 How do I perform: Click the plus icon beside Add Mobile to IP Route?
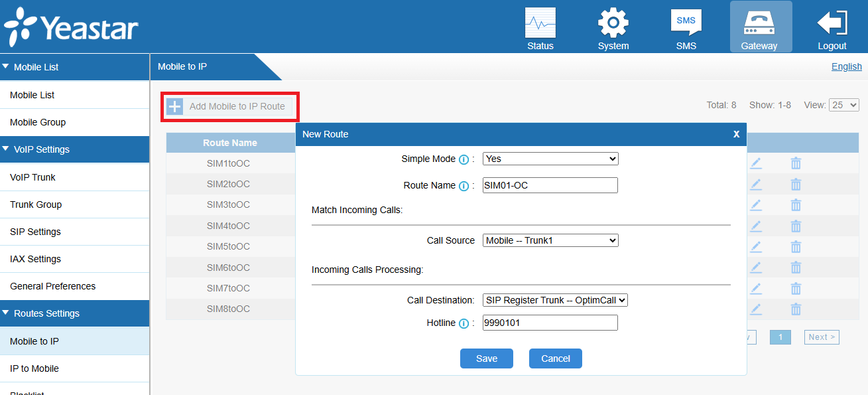tap(174, 106)
